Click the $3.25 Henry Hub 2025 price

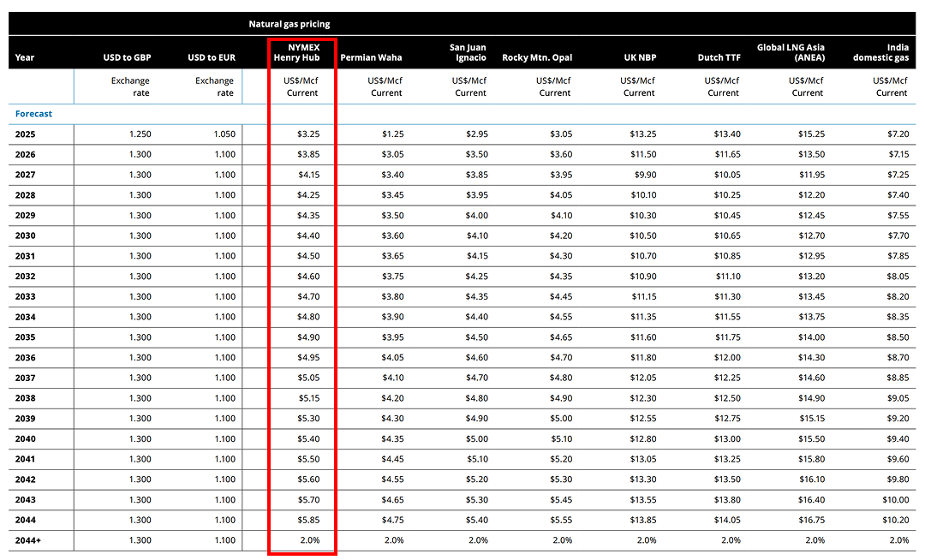(x=308, y=134)
